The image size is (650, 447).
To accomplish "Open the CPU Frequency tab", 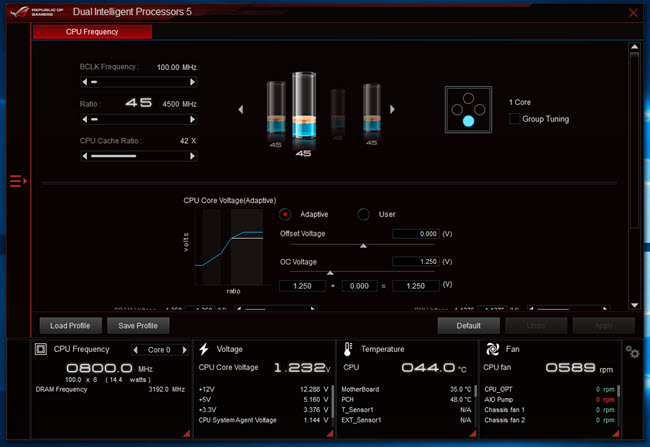I will click(92, 32).
